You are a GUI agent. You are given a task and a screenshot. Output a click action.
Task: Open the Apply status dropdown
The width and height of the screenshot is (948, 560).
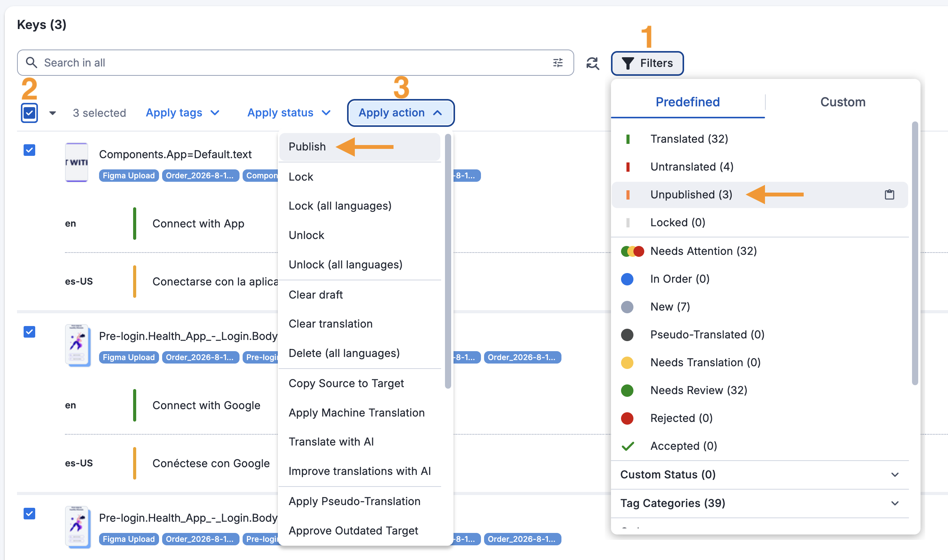pos(289,113)
